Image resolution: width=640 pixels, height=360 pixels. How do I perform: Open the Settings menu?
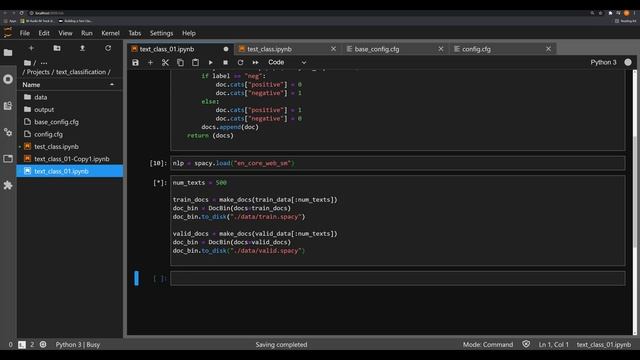[x=161, y=33]
